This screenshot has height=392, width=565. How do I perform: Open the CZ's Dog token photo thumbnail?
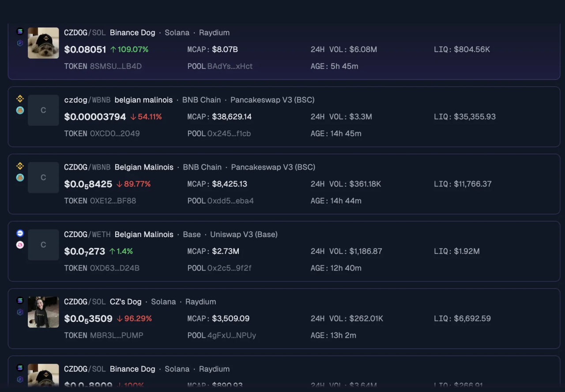tap(43, 312)
